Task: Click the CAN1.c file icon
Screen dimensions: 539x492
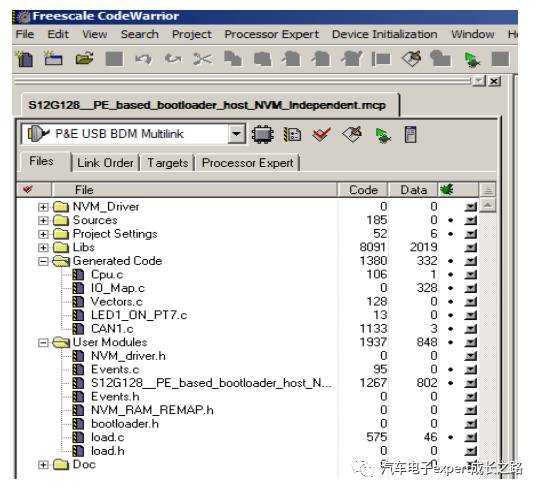Action: coord(78,329)
